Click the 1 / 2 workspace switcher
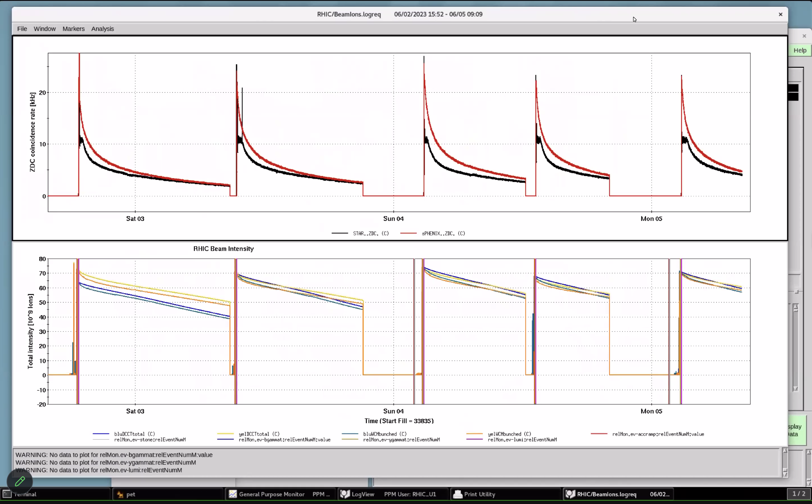812x504 pixels. (x=799, y=494)
